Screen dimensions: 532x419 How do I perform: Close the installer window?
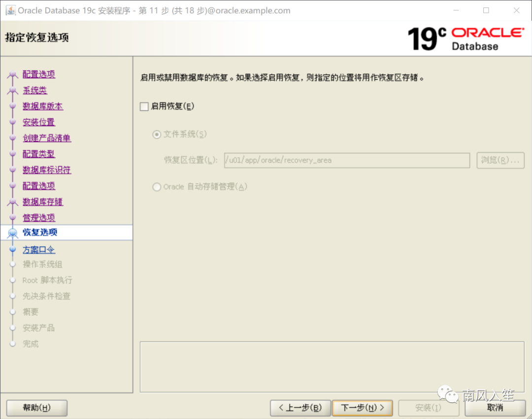coord(516,10)
